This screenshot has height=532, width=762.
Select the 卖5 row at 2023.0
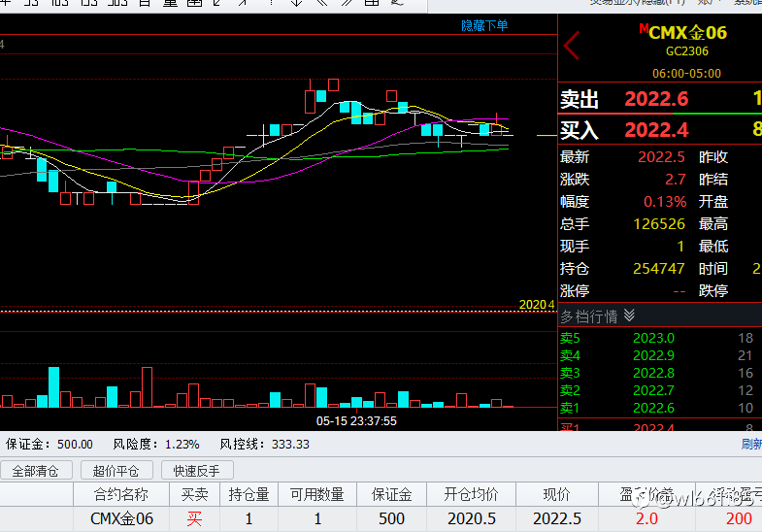pyautogui.click(x=659, y=338)
